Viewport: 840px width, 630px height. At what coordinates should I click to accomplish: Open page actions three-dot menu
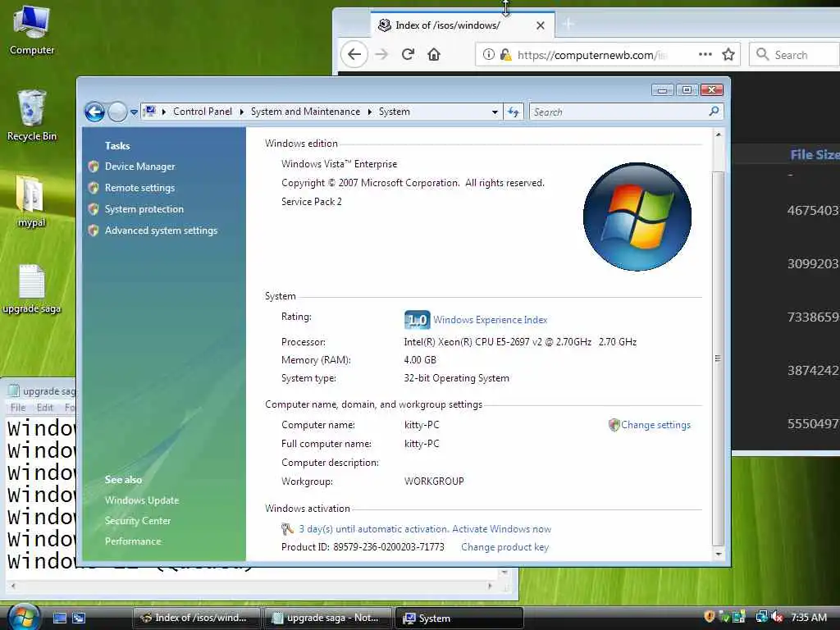tap(705, 54)
